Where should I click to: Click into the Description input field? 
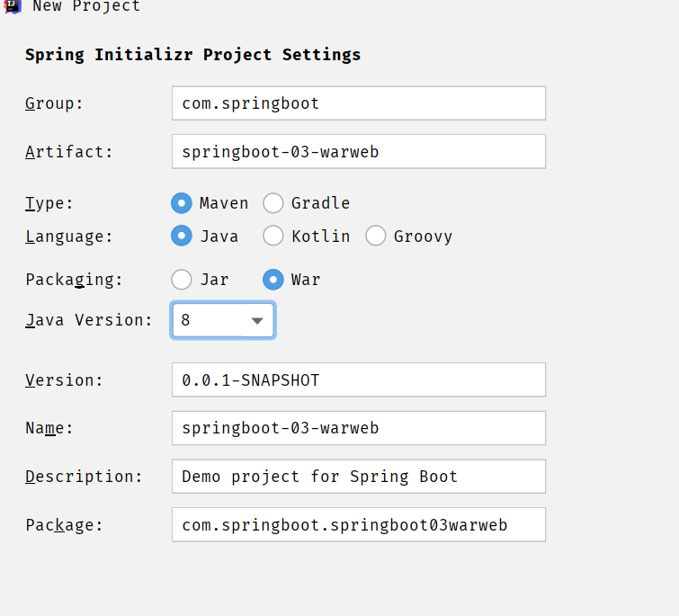359,477
